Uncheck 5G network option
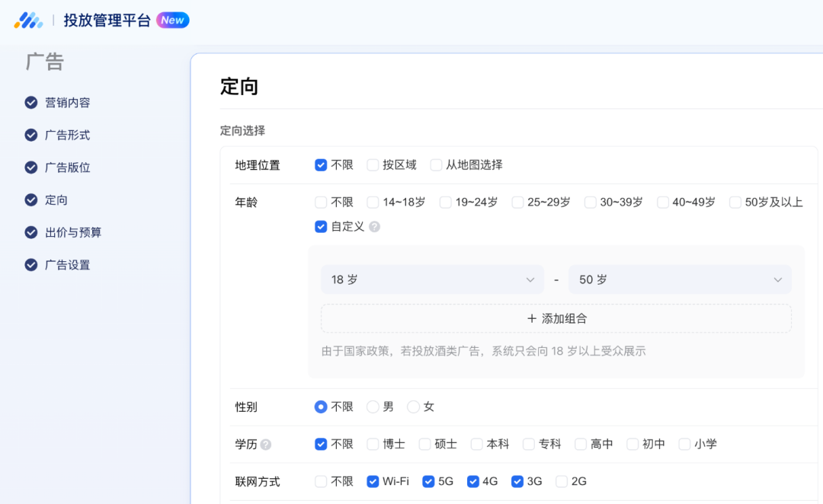This screenshot has width=823, height=504. [x=428, y=481]
